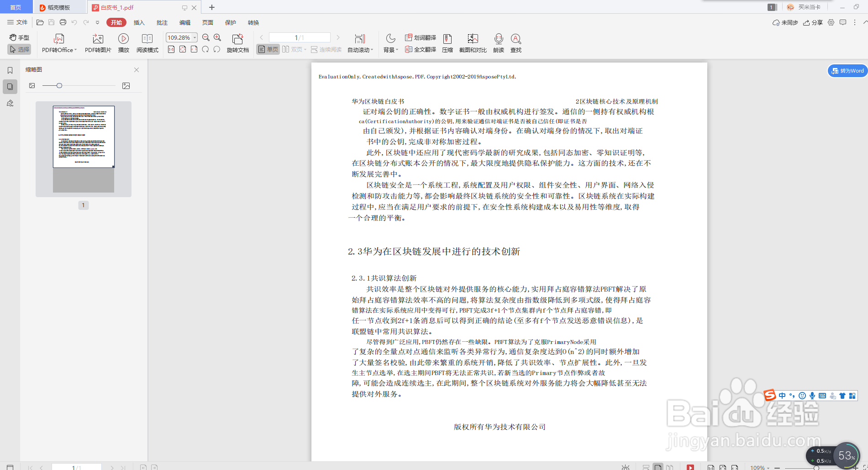
Task: Click the red play button in status bar
Action: [x=690, y=467]
